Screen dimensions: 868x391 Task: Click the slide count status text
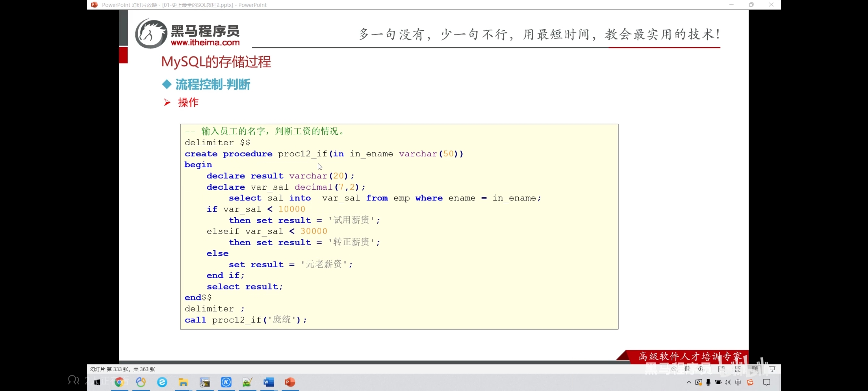click(123, 369)
